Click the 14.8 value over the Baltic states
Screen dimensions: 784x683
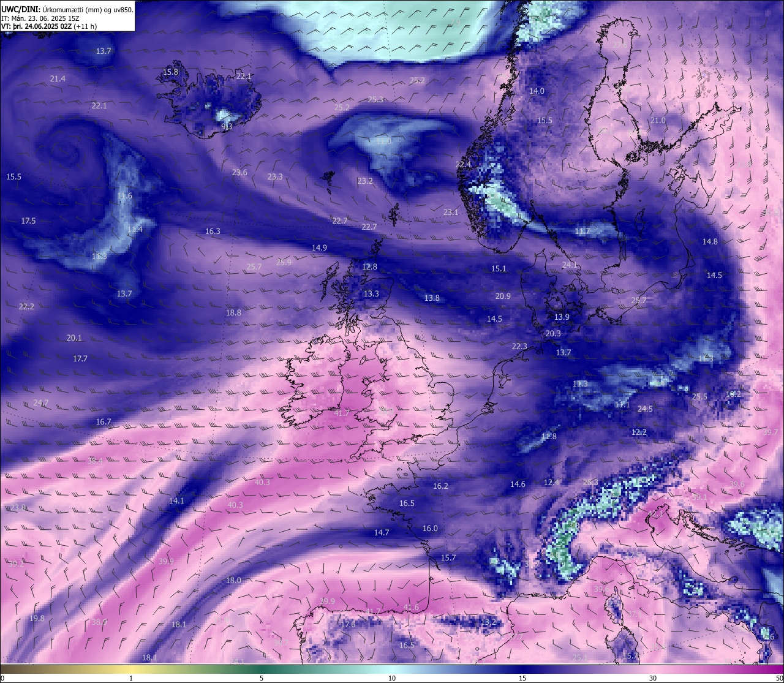(x=710, y=242)
